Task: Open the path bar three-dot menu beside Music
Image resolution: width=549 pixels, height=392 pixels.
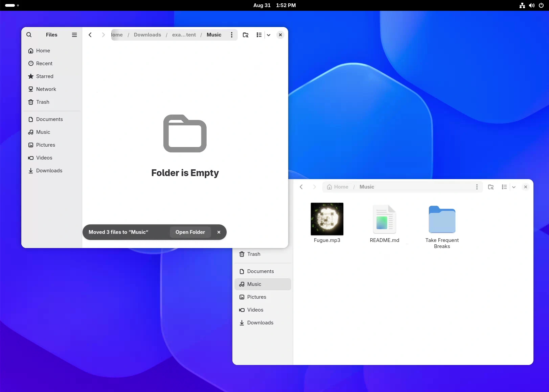Action: pyautogui.click(x=232, y=35)
